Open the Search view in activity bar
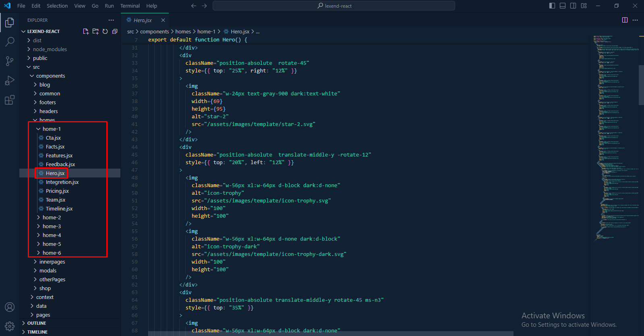 (x=10, y=41)
